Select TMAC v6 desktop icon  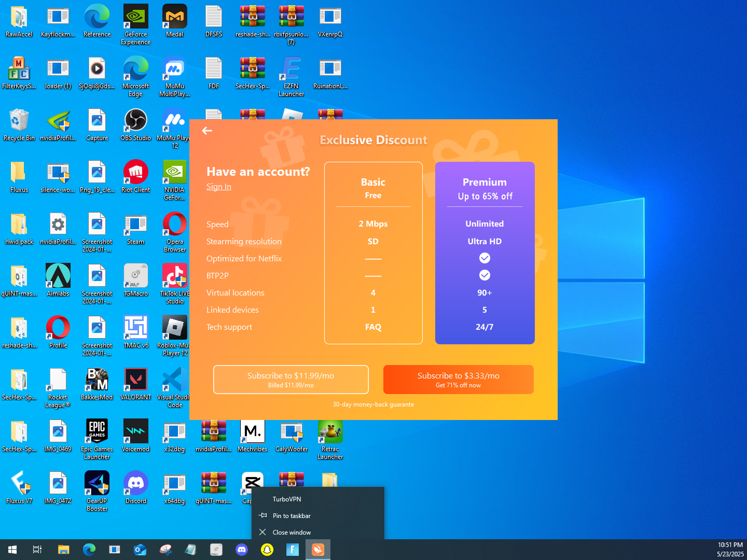136,333
